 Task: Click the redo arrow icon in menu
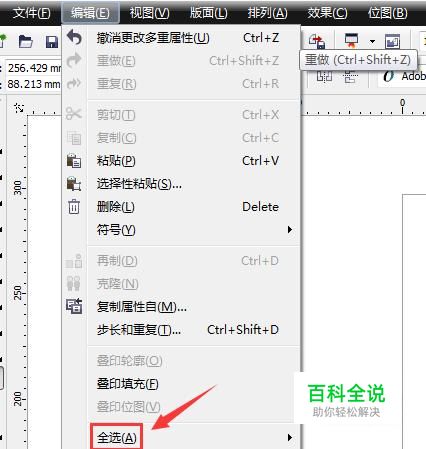click(74, 60)
